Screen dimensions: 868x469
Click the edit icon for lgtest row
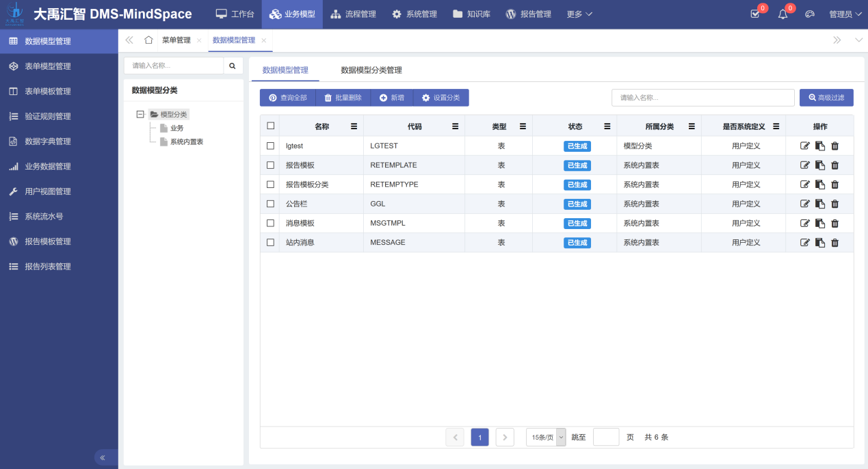point(805,146)
